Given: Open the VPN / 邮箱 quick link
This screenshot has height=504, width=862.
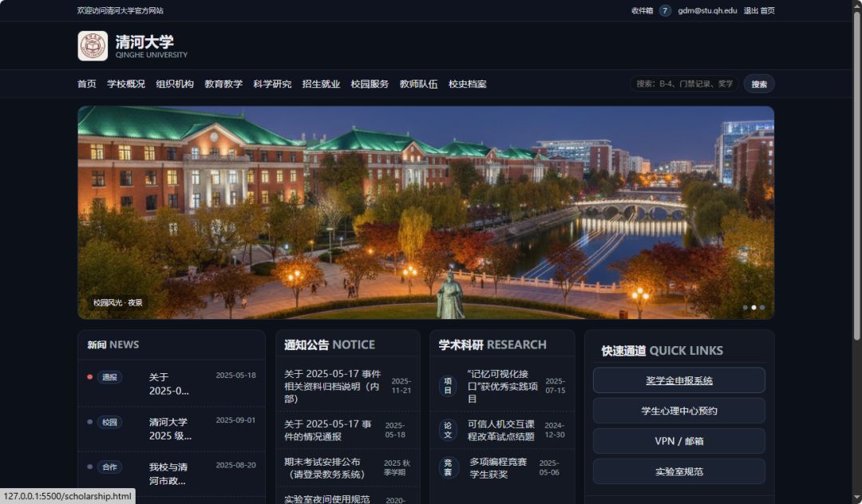Looking at the screenshot, I should [x=678, y=441].
